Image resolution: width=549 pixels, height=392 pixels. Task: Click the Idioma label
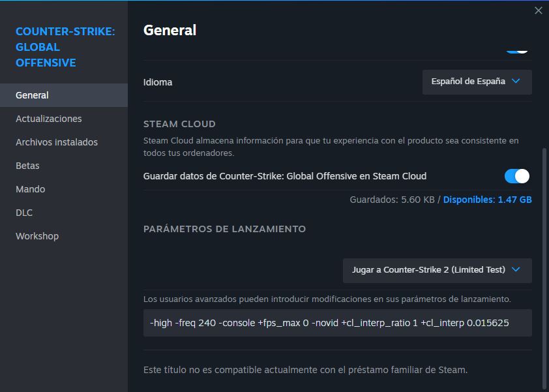point(158,82)
